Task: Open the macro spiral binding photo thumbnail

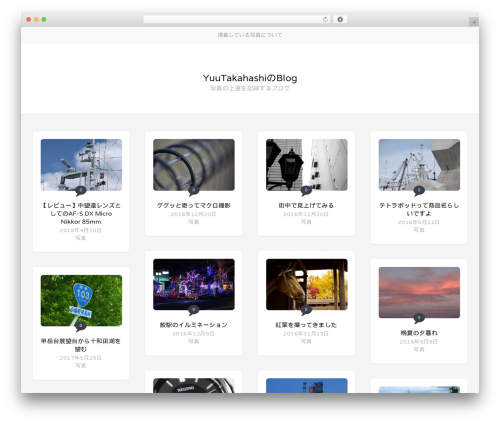Action: pos(194,165)
